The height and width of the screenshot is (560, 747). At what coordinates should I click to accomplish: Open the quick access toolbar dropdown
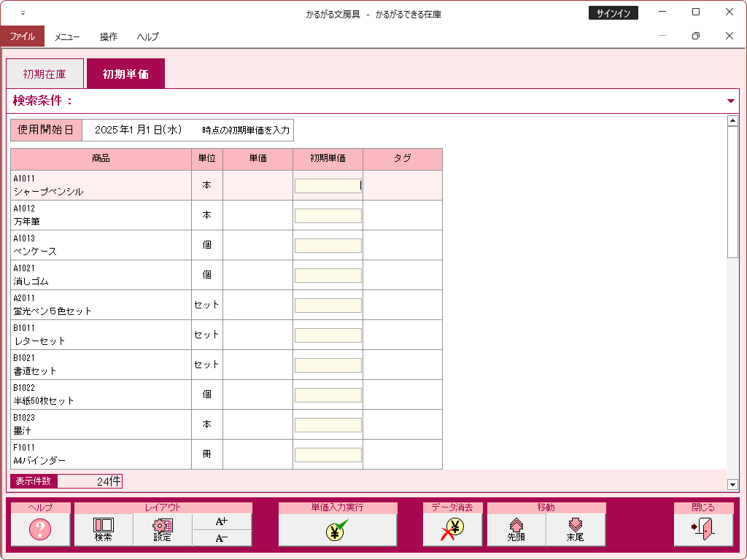pos(23,13)
